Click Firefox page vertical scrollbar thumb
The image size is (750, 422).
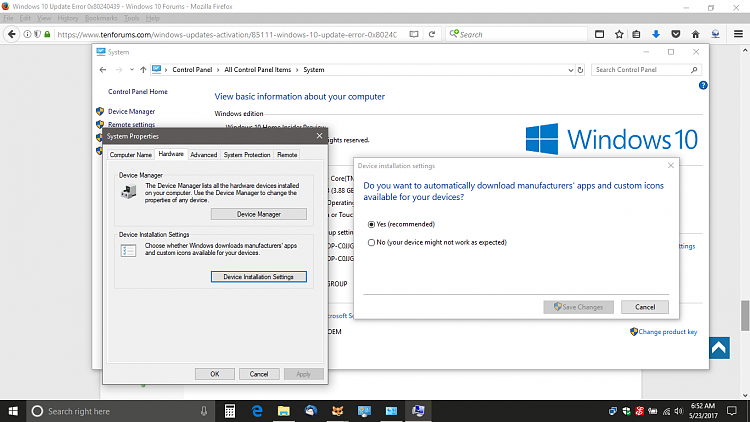pyautogui.click(x=745, y=315)
